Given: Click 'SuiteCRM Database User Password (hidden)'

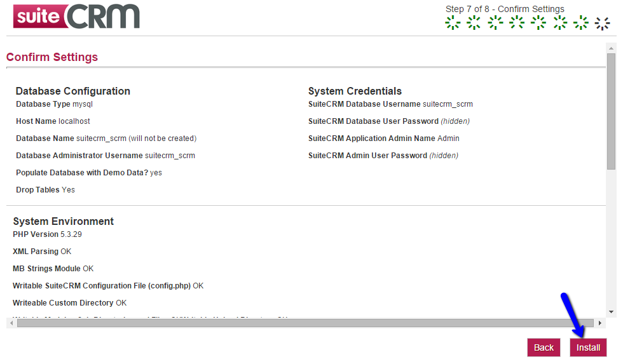Looking at the screenshot, I should (389, 121).
